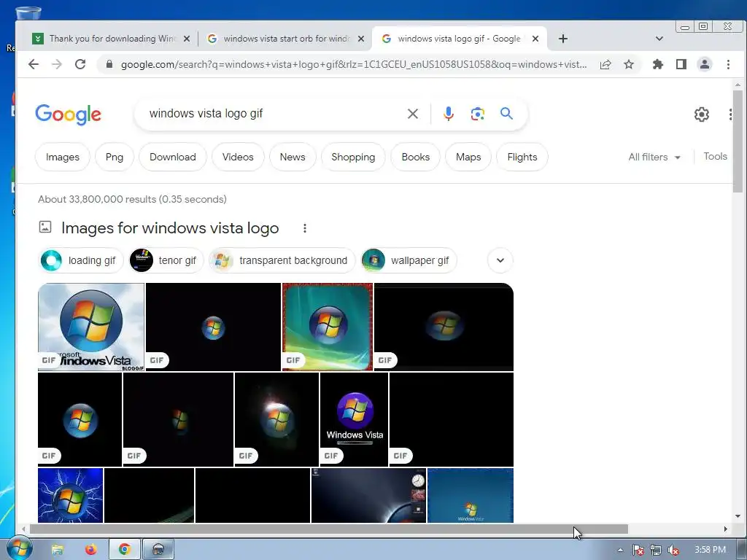Click the 'transparent background' chip
Screen dimensions: 747x560
(x=282, y=260)
